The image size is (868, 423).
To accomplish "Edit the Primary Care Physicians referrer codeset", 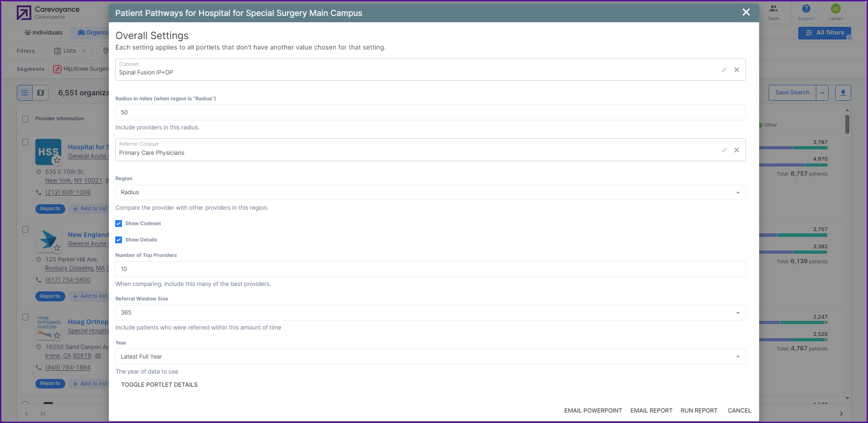I will point(724,150).
